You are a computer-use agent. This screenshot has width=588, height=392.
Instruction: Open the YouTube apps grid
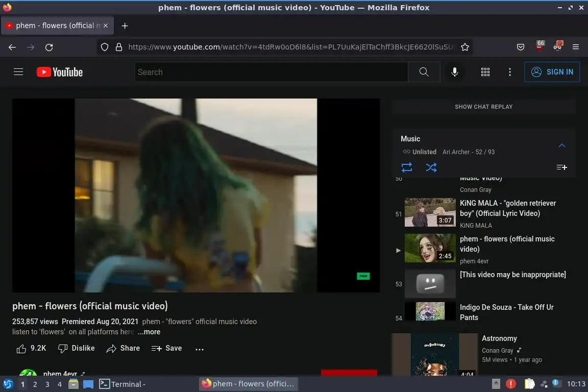click(485, 72)
